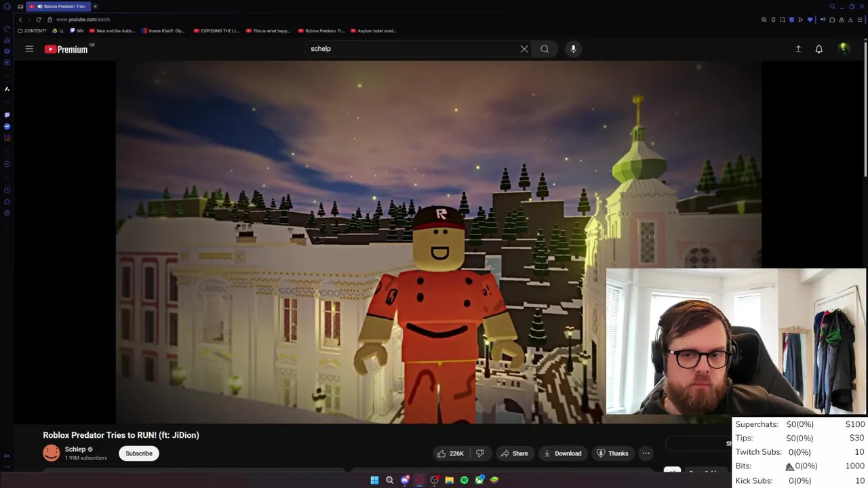Open Schlep channel name link
Image resolution: width=868 pixels, height=488 pixels.
click(x=75, y=449)
